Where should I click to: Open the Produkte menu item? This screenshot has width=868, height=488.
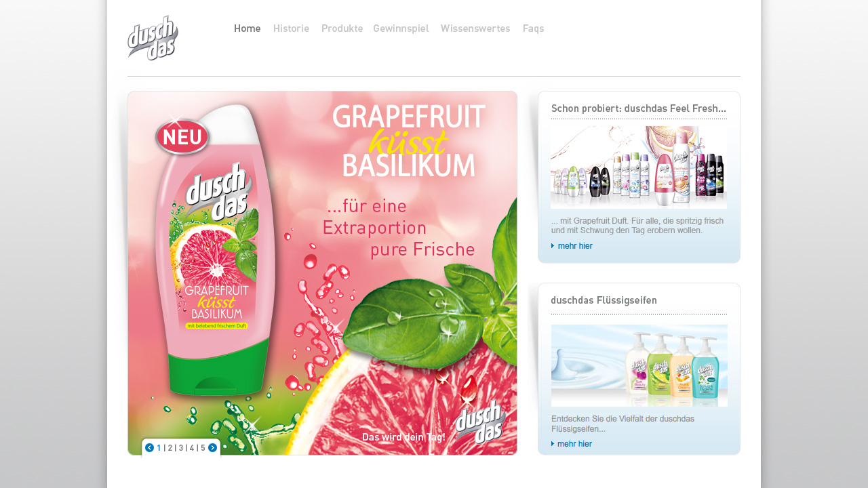(342, 28)
